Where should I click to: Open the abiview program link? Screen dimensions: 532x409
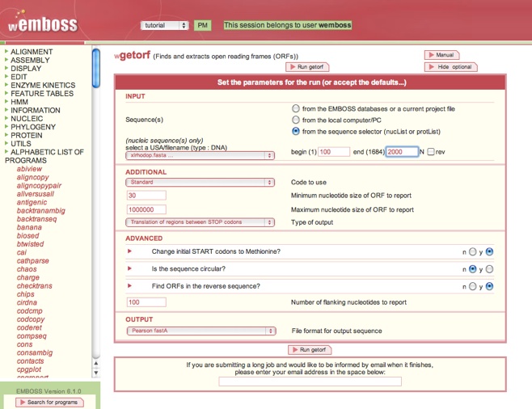tap(30, 169)
